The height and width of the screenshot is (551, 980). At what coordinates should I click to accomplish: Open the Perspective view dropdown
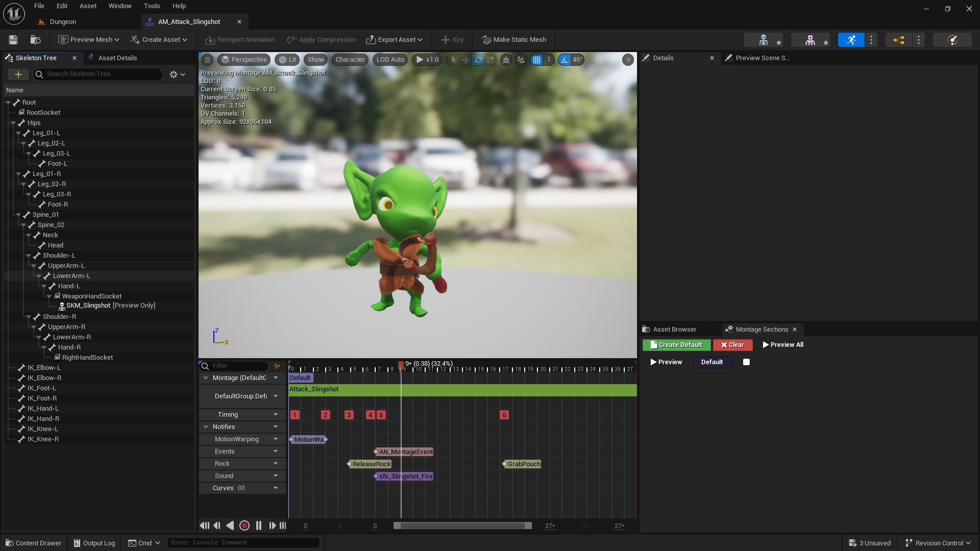(x=244, y=60)
